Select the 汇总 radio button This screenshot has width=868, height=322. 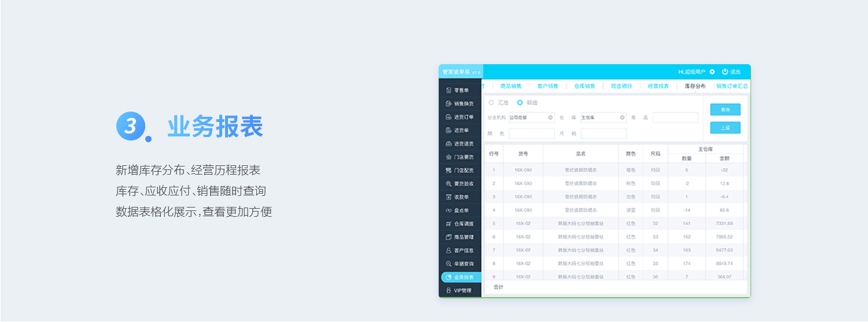(491, 102)
